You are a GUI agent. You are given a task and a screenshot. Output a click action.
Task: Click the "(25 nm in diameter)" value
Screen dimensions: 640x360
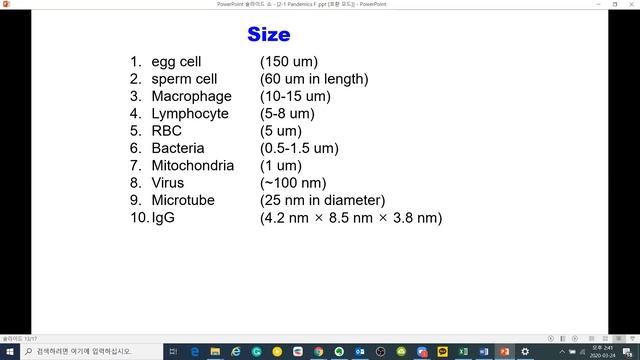pyautogui.click(x=322, y=200)
